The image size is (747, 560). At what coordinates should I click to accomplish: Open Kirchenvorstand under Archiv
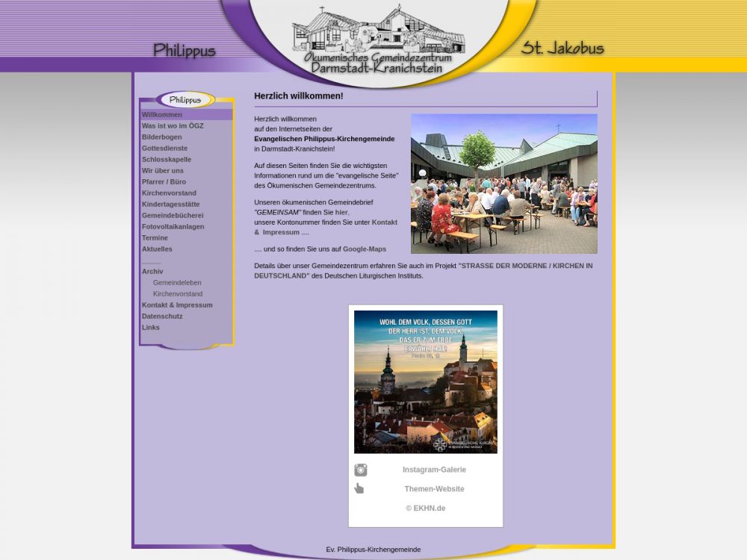[x=178, y=294]
